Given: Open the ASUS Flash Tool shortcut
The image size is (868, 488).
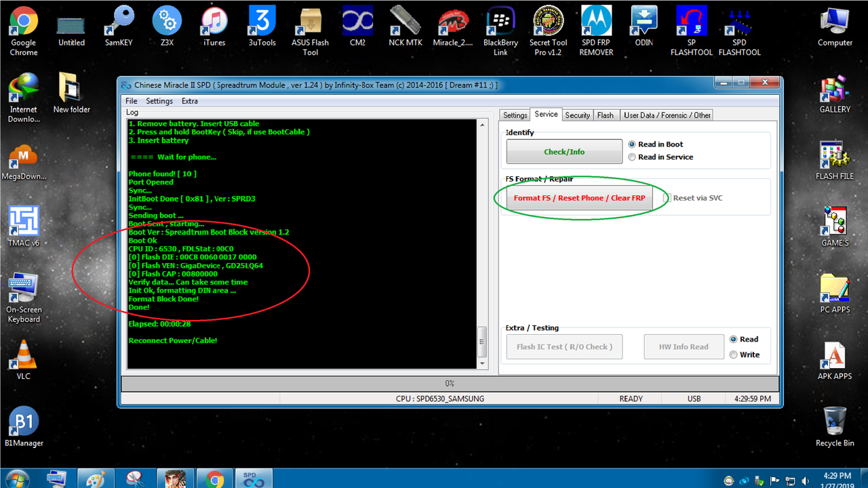Looking at the screenshot, I should coord(310,30).
